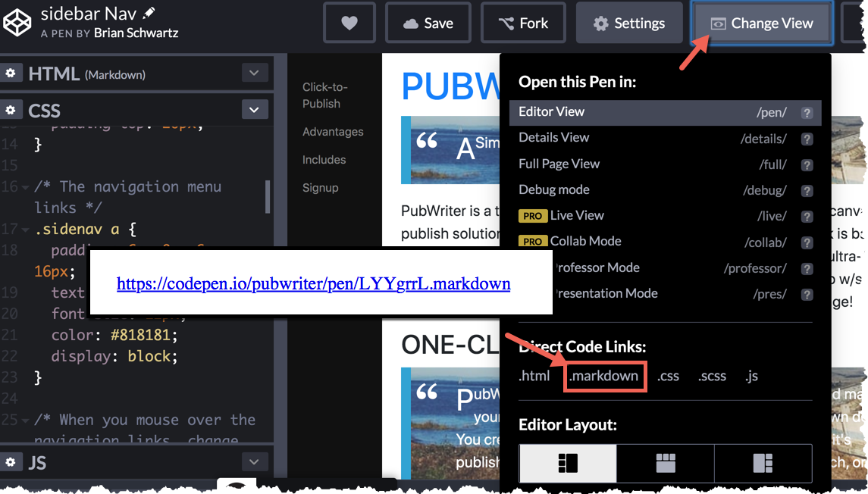Click '.sidenav a {' code line
Image resolution: width=868 pixels, height=494 pixels.
tap(85, 230)
